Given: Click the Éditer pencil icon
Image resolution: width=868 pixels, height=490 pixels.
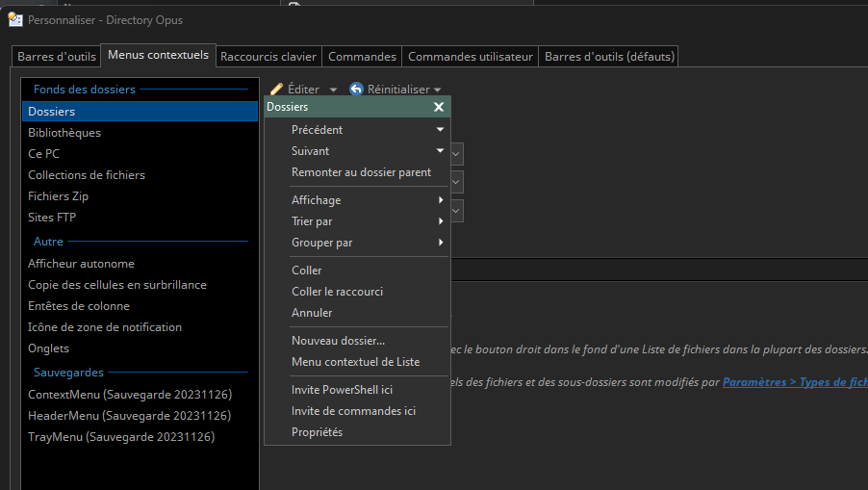Looking at the screenshot, I should click(x=276, y=90).
